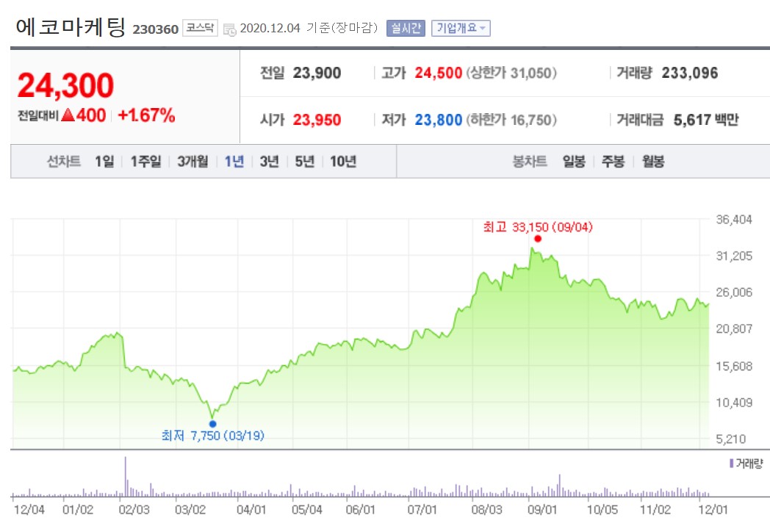Click the 상한가 31,050 text
This screenshot has height=532, width=770.
tap(511, 73)
